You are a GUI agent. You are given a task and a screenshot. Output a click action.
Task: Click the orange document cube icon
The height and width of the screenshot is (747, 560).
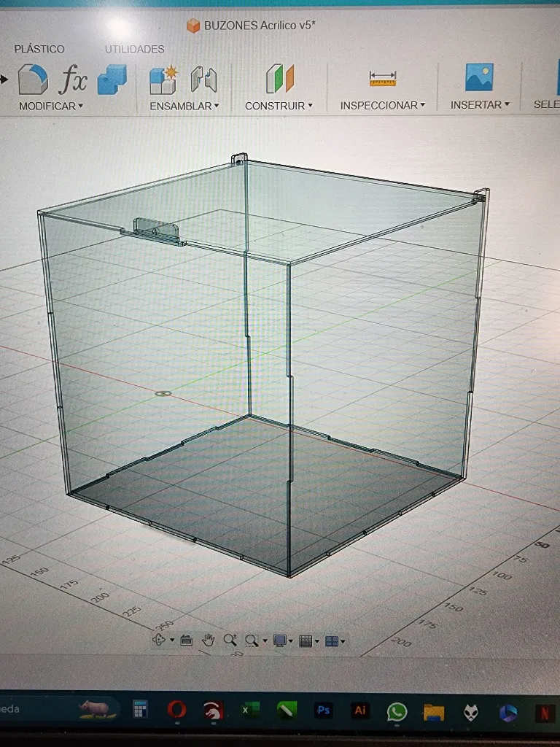coord(192,26)
